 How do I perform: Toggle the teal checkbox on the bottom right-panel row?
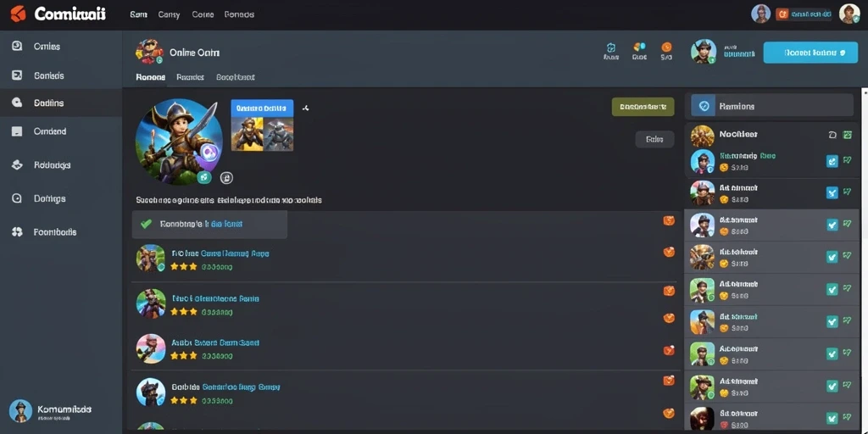(x=832, y=418)
